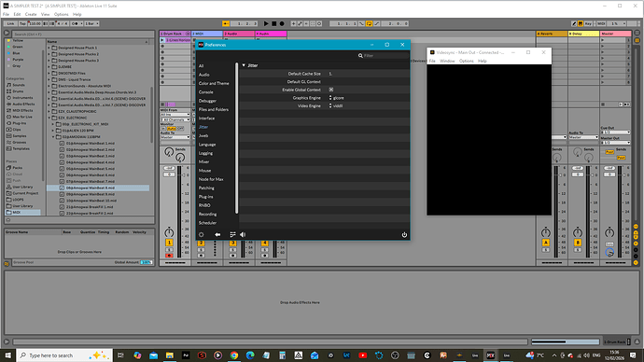The height and width of the screenshot is (362, 644).
Task: Select Node for Max preferences tab
Action: (x=211, y=179)
